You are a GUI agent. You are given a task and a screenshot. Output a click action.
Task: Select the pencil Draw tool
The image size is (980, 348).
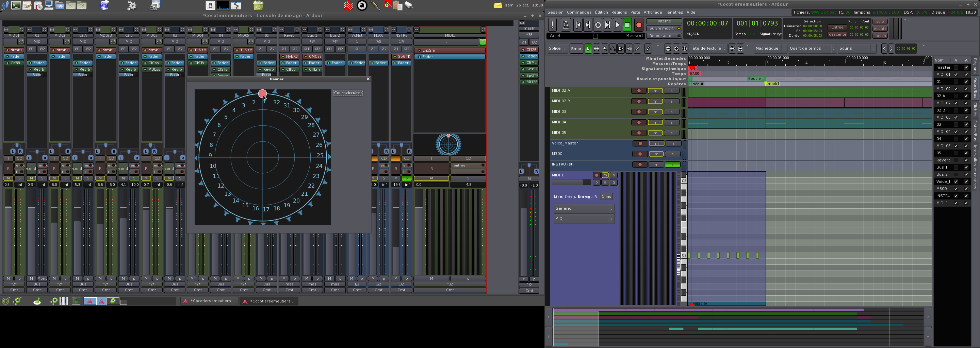click(x=637, y=49)
